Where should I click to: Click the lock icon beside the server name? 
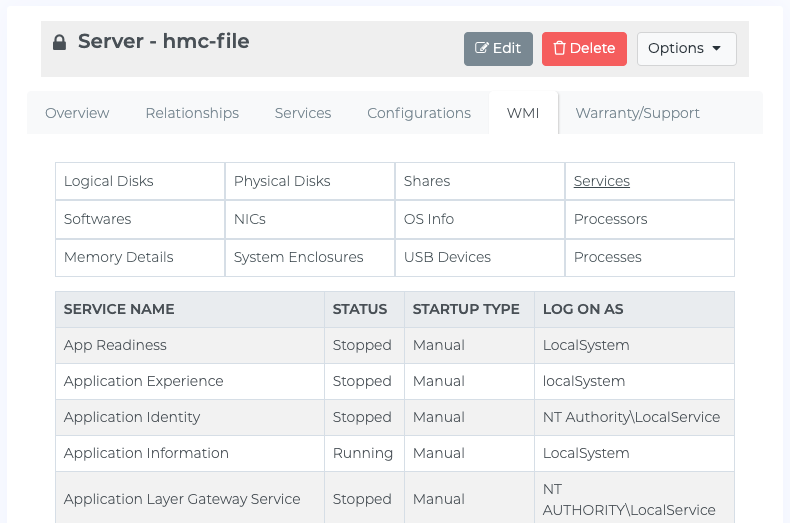point(60,42)
